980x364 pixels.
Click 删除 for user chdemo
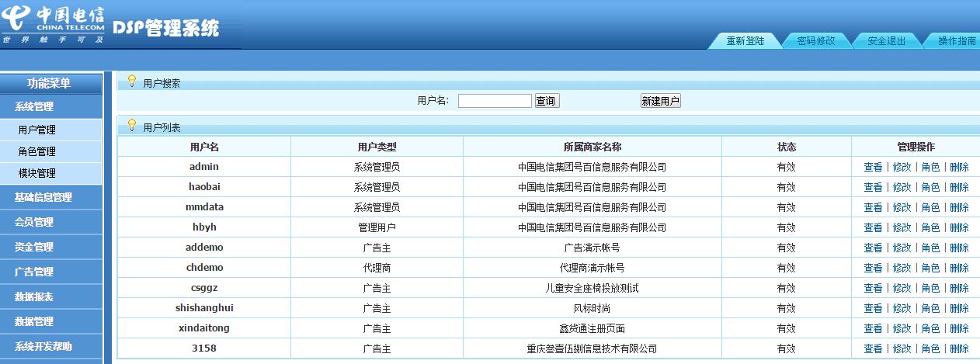click(x=959, y=268)
